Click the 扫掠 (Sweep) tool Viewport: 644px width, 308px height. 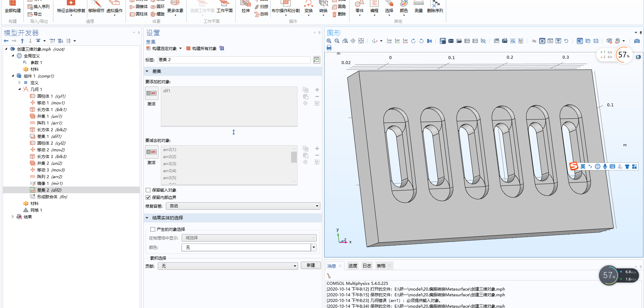coord(261,7)
